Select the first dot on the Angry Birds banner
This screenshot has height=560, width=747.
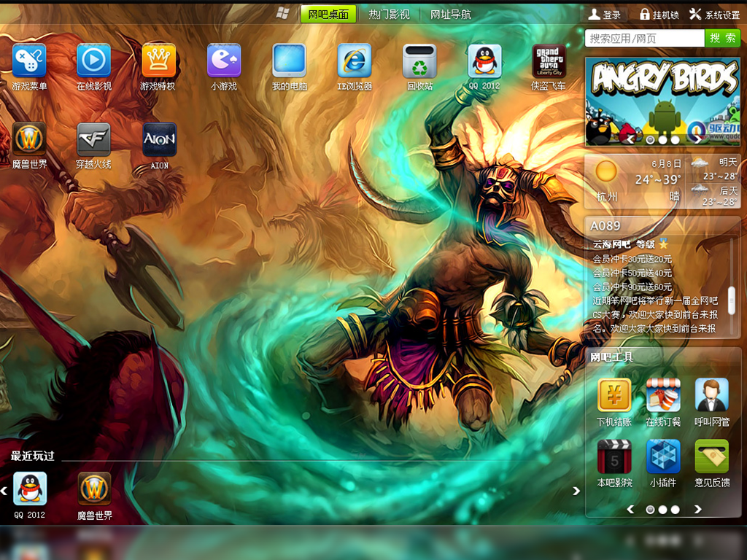650,140
